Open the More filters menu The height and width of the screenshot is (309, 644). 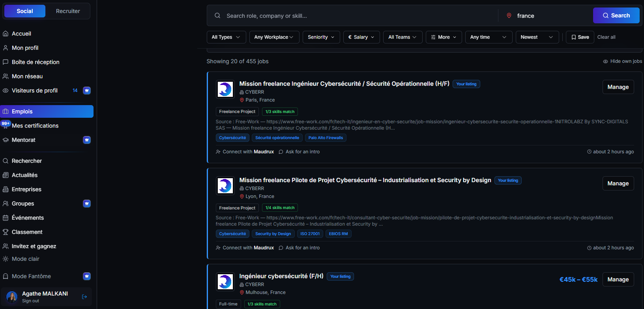pos(444,37)
